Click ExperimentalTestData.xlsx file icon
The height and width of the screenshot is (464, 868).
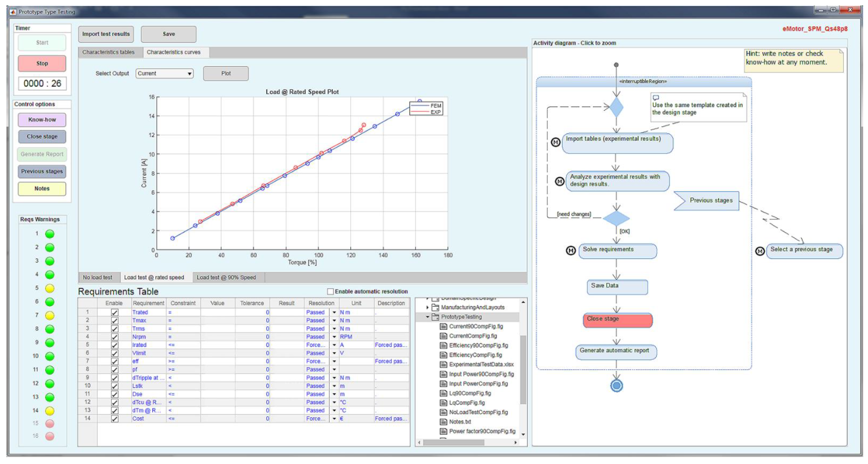pos(443,364)
